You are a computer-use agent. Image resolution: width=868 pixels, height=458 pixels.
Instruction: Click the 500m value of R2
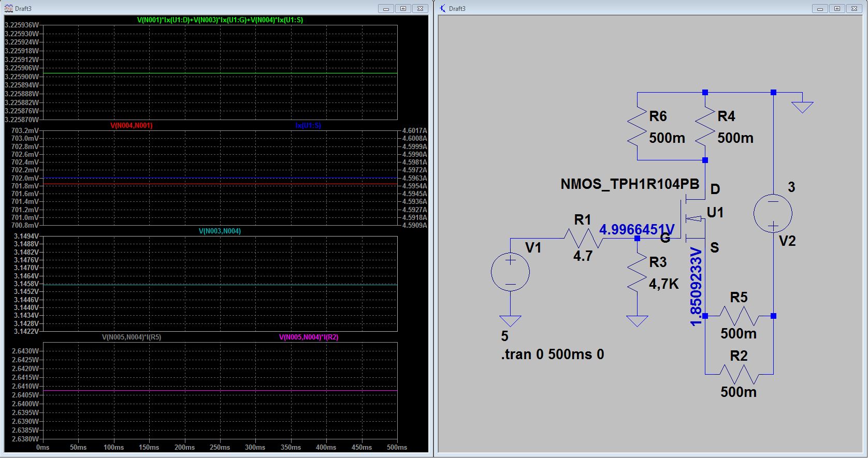tap(739, 392)
